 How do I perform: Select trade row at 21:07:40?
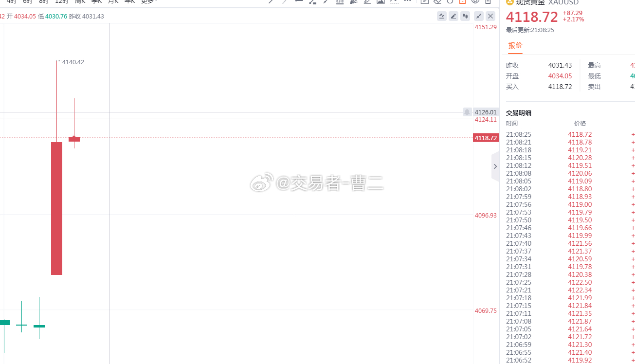point(570,243)
